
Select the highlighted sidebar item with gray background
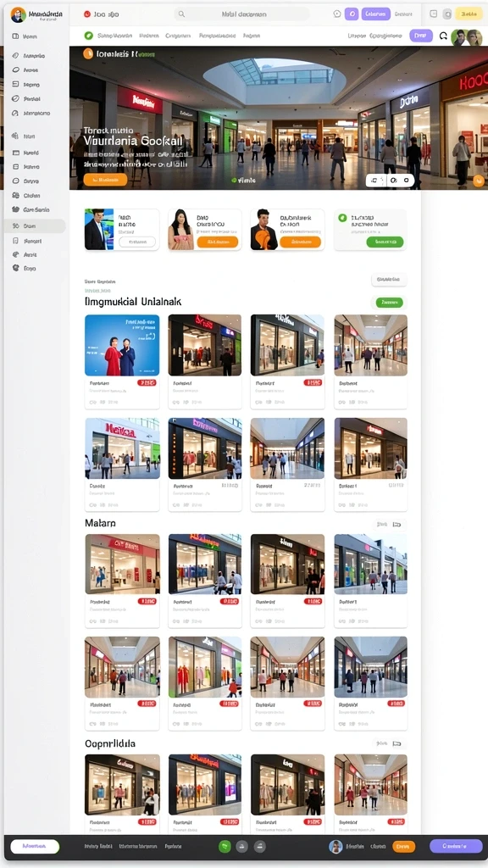click(x=35, y=225)
